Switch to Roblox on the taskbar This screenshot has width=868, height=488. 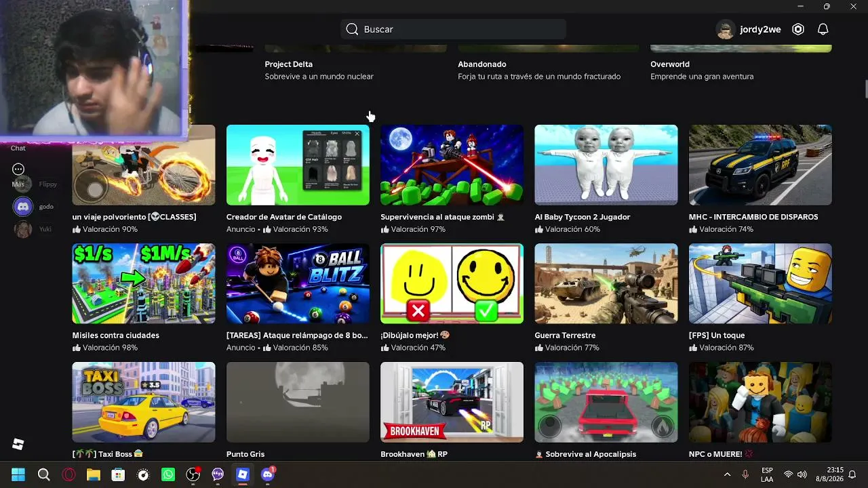click(x=243, y=474)
